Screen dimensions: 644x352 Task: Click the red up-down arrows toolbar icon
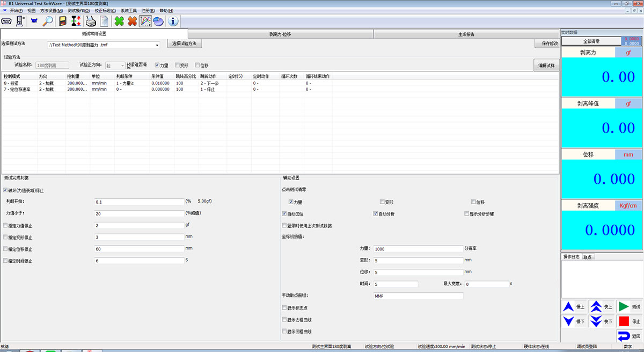pyautogui.click(x=76, y=21)
